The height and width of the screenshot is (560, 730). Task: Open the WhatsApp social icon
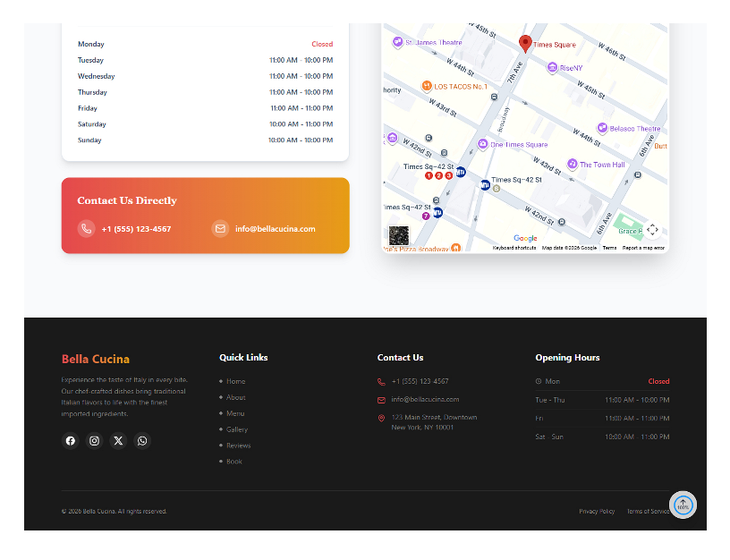142,440
